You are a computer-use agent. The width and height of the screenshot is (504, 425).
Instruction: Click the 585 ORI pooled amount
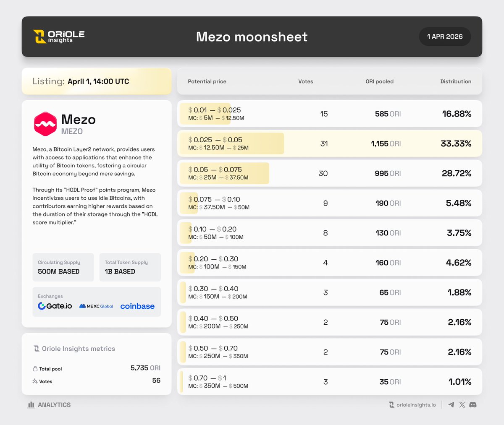388,114
